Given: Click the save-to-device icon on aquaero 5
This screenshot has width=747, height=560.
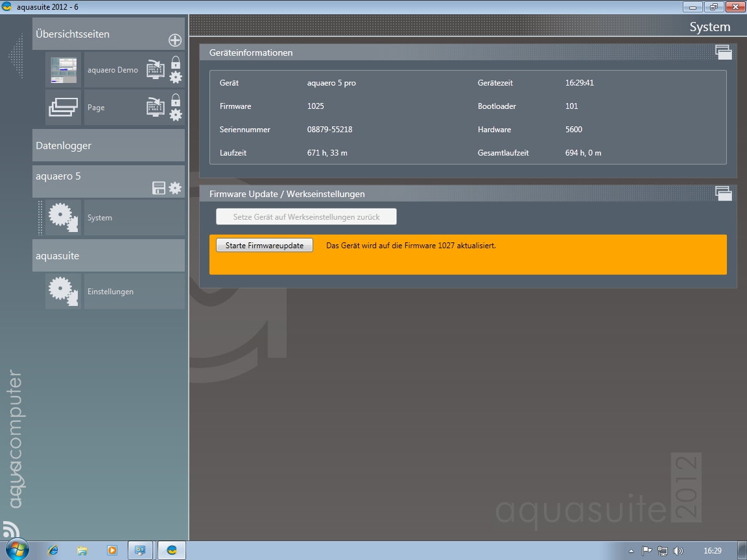Looking at the screenshot, I should tap(159, 188).
